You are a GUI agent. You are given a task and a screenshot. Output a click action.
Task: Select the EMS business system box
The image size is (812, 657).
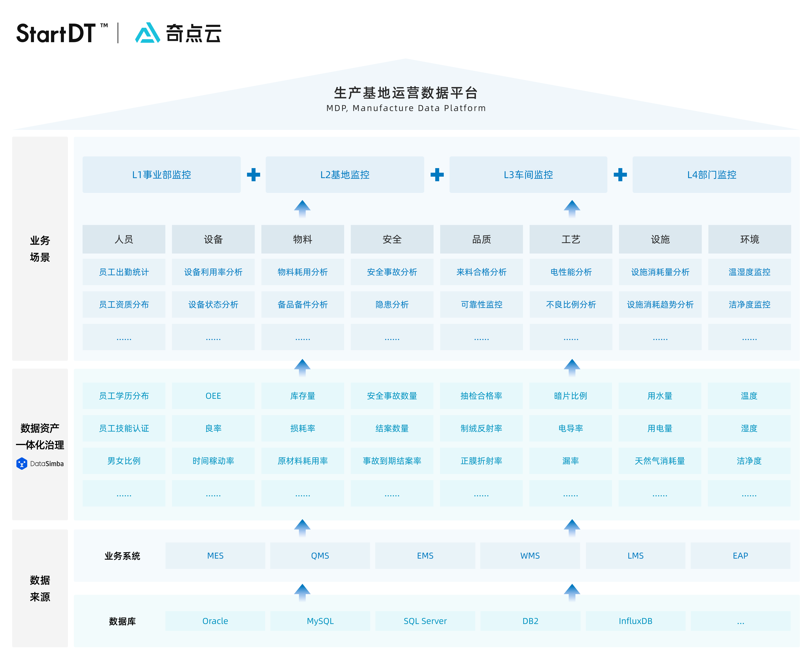pos(425,555)
